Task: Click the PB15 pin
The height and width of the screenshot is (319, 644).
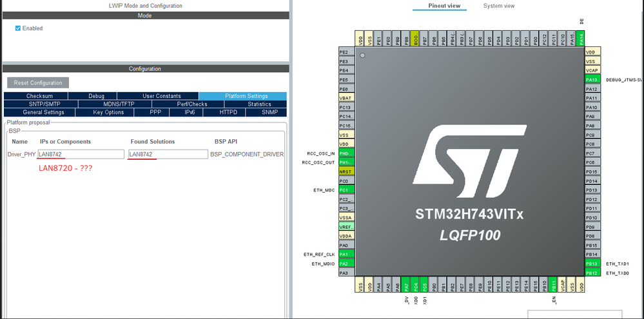Action: tap(592, 245)
